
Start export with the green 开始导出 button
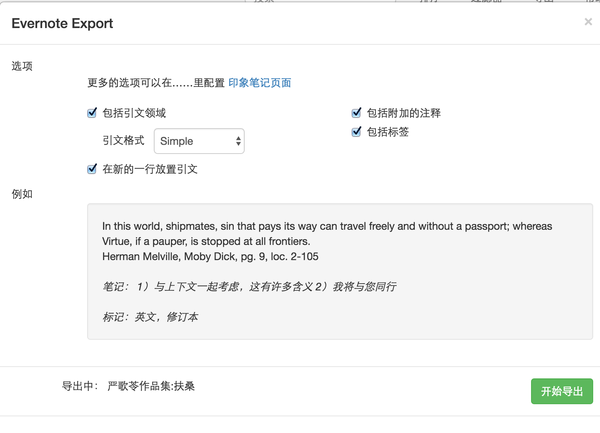click(562, 391)
